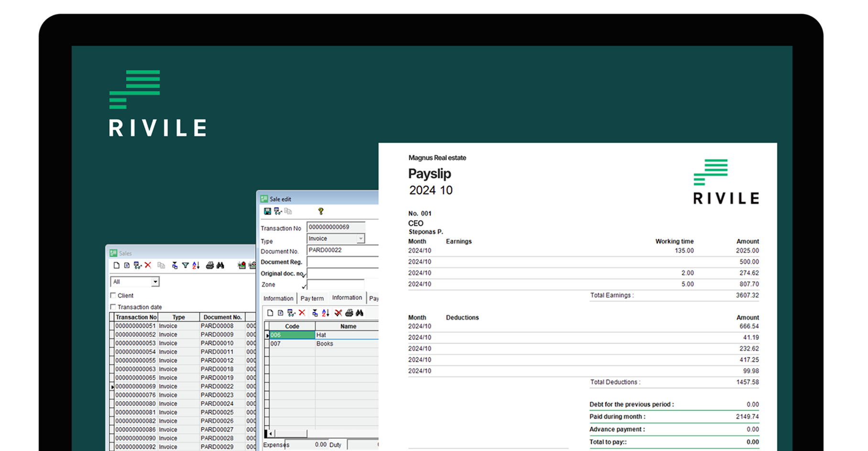Click the binoculars search icon in Sales toolbar
868x451 pixels.
(x=220, y=265)
